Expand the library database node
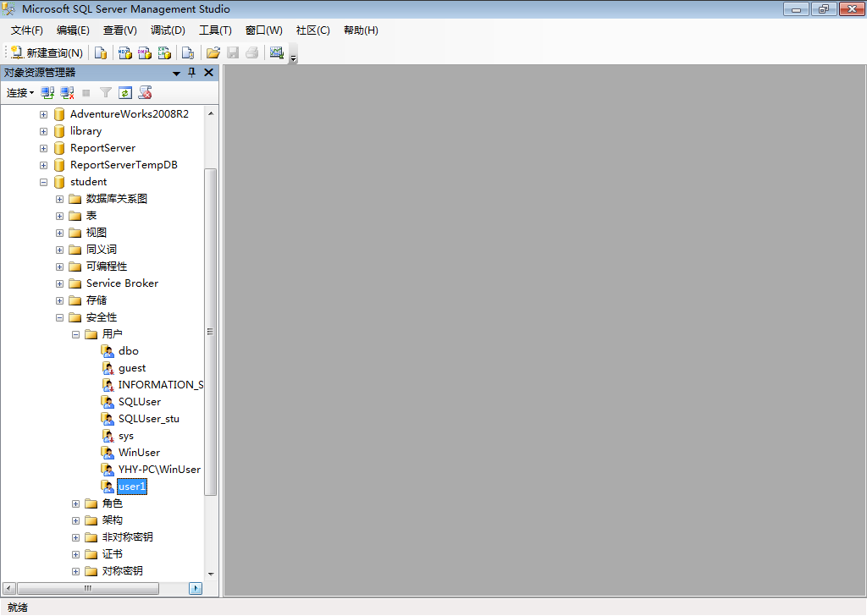 44,131
